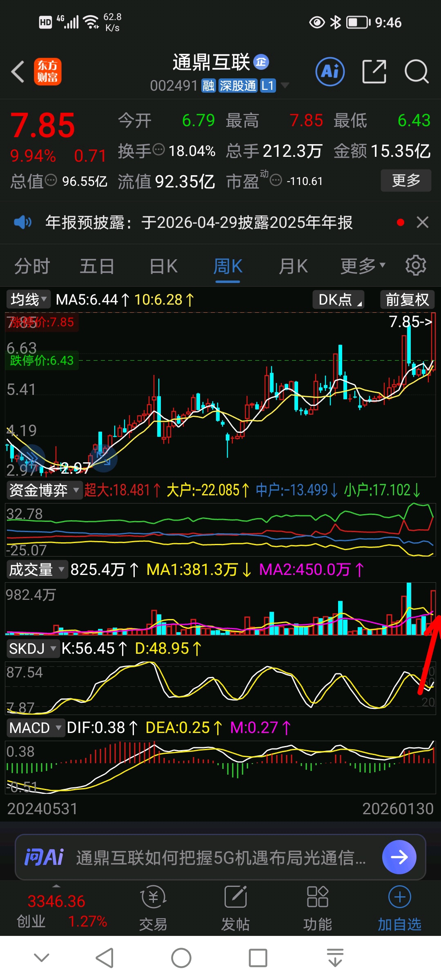Screen dimensions: 441x980
Task: Toggle the DK点 button
Action: pyautogui.click(x=339, y=299)
